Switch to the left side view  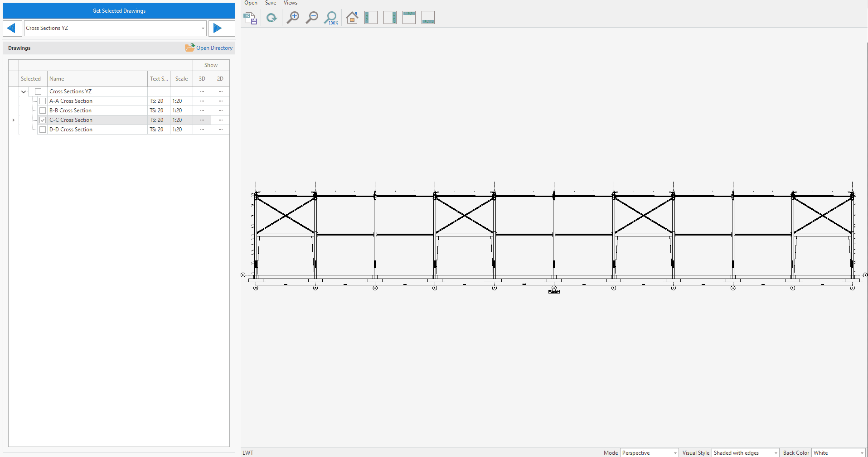click(x=371, y=18)
